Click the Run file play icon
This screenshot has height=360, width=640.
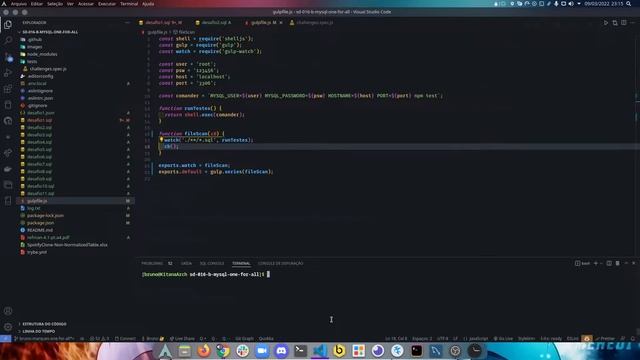(x=606, y=23)
